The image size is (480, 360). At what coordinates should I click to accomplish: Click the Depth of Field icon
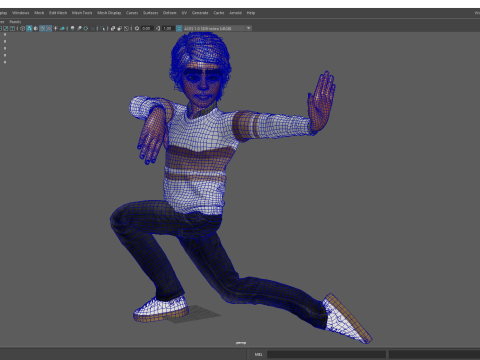tap(92, 28)
